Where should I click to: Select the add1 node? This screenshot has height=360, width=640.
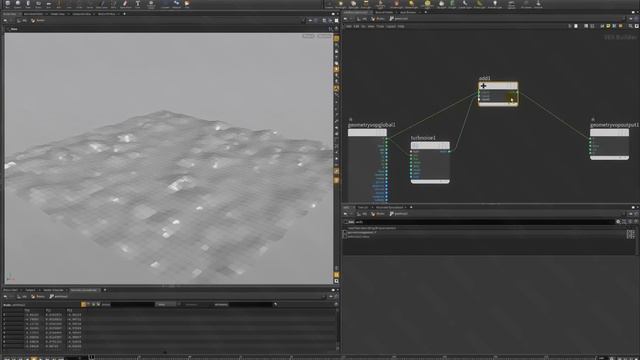(x=498, y=86)
